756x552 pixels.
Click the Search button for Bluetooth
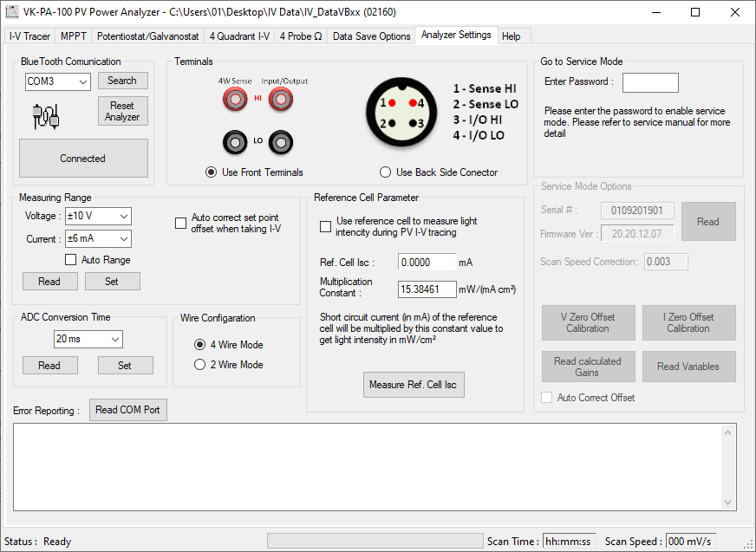pos(122,81)
